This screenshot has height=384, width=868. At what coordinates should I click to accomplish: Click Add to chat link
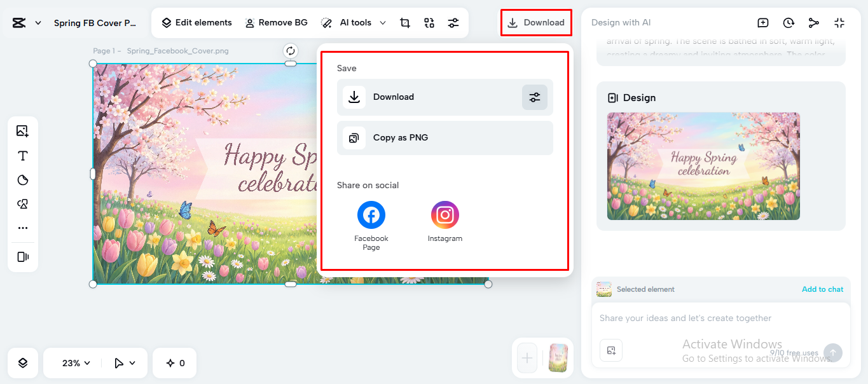point(822,289)
